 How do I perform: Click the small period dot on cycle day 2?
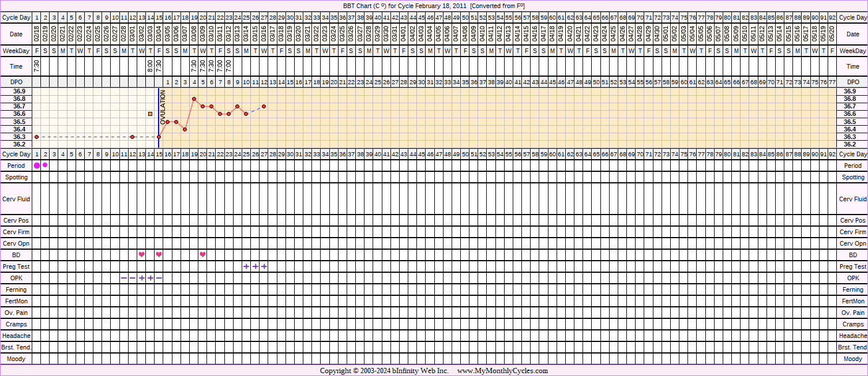(45, 165)
